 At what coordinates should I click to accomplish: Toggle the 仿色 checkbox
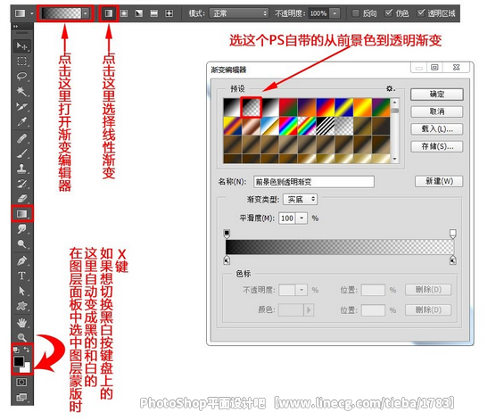pyautogui.click(x=389, y=12)
